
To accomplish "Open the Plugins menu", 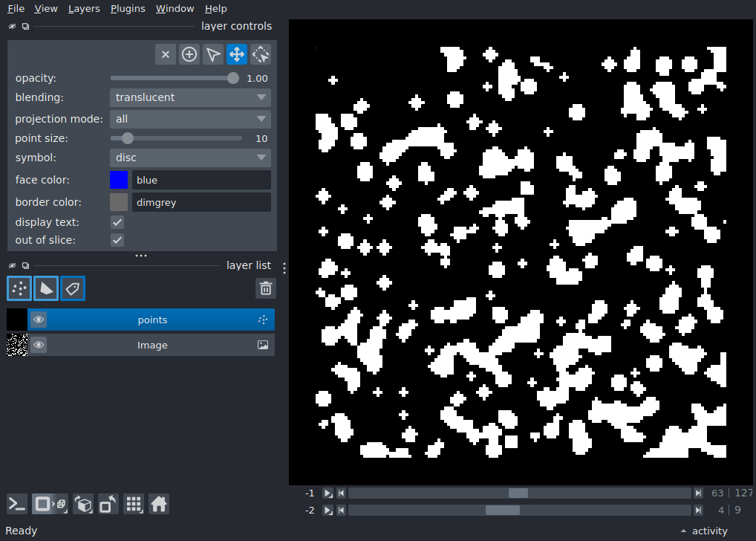I will [128, 9].
